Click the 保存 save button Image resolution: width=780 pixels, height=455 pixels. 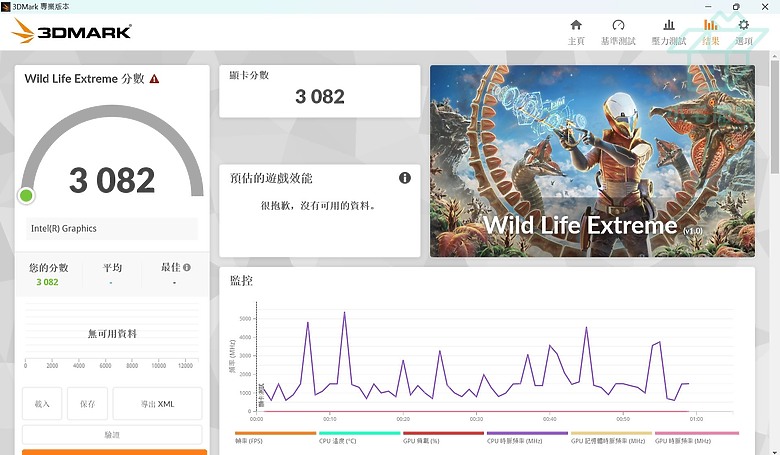[x=88, y=404]
